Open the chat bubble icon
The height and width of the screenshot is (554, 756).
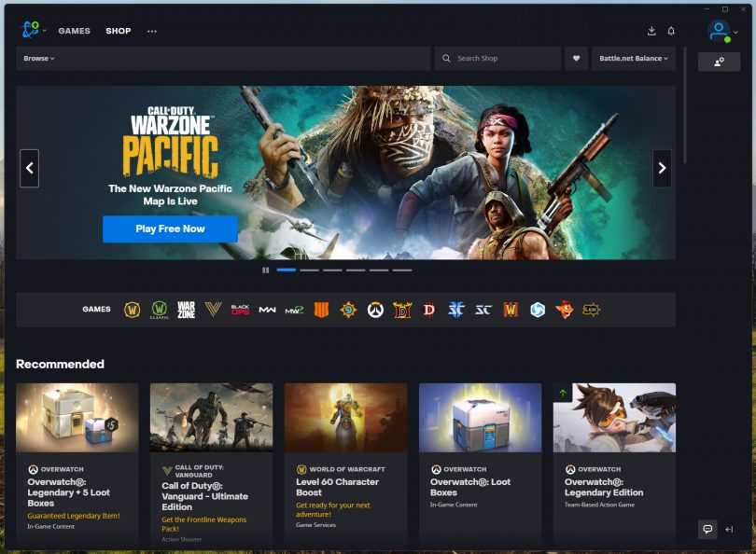[707, 529]
